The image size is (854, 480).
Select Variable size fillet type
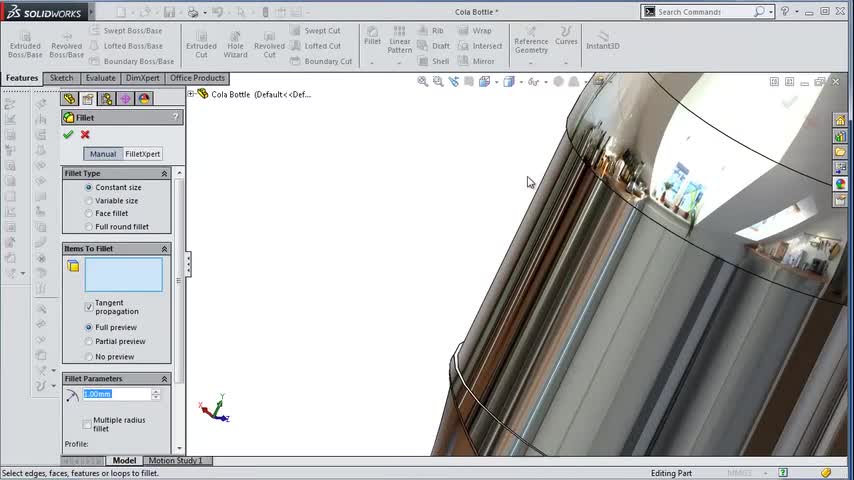coord(89,201)
